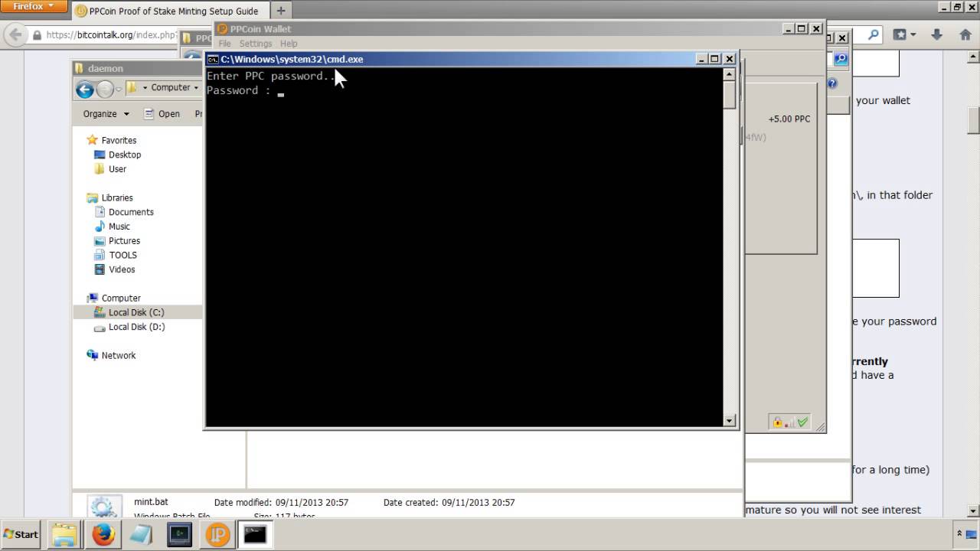Open Videos library
The height and width of the screenshot is (551, 980).
point(122,269)
